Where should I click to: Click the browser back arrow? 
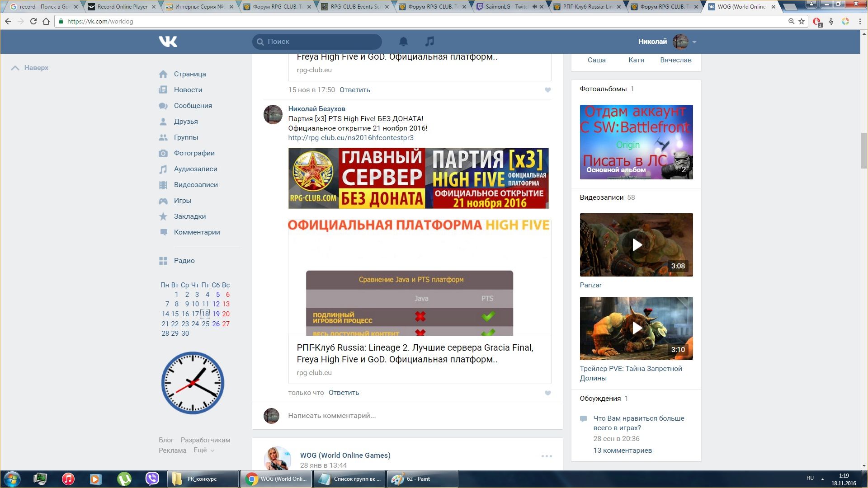(8, 21)
